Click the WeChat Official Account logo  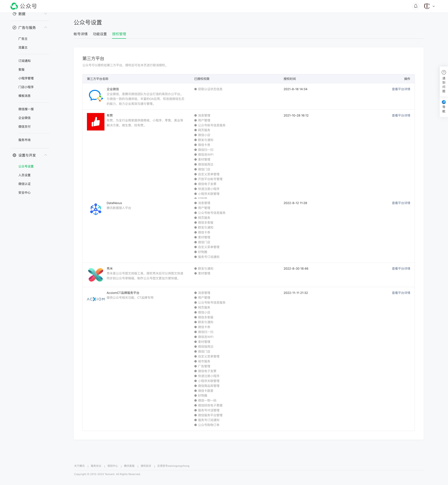pos(14,6)
